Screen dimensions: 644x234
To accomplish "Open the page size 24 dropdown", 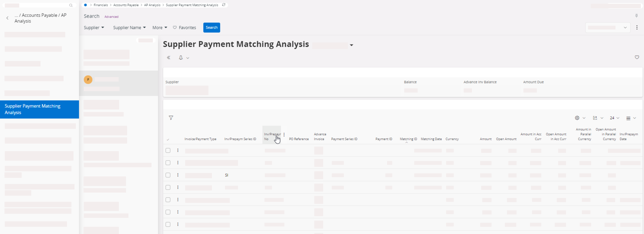I will pyautogui.click(x=614, y=118).
